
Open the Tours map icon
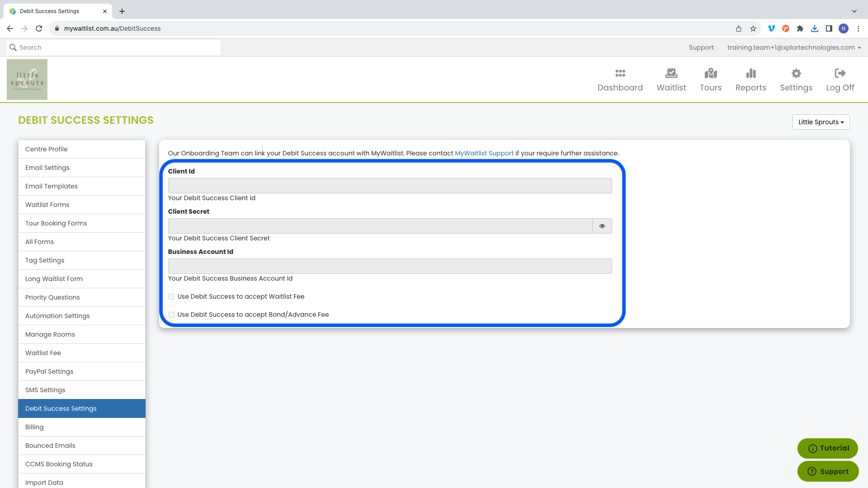(x=711, y=73)
